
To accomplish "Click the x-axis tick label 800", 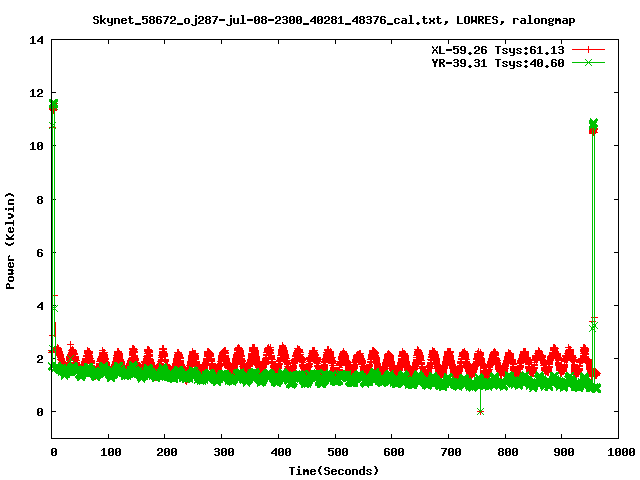I will 507,452.
